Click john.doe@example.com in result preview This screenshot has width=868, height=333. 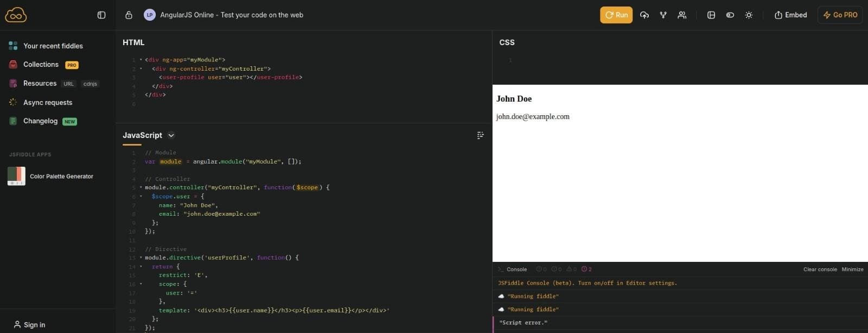[x=533, y=117]
